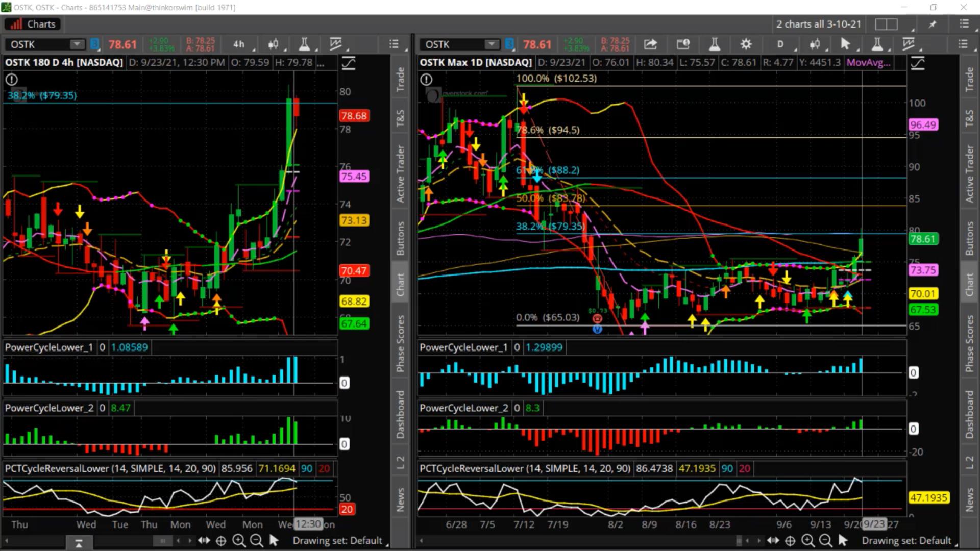Open the right sidebar Dashboard tab
The height and width of the screenshot is (551, 980).
pyautogui.click(x=969, y=414)
